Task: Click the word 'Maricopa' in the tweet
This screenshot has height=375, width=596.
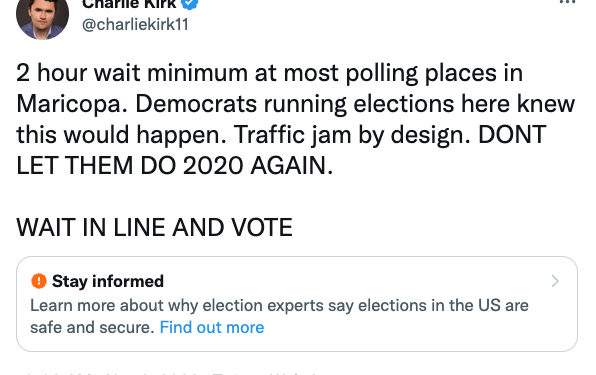Action: click(x=68, y=104)
